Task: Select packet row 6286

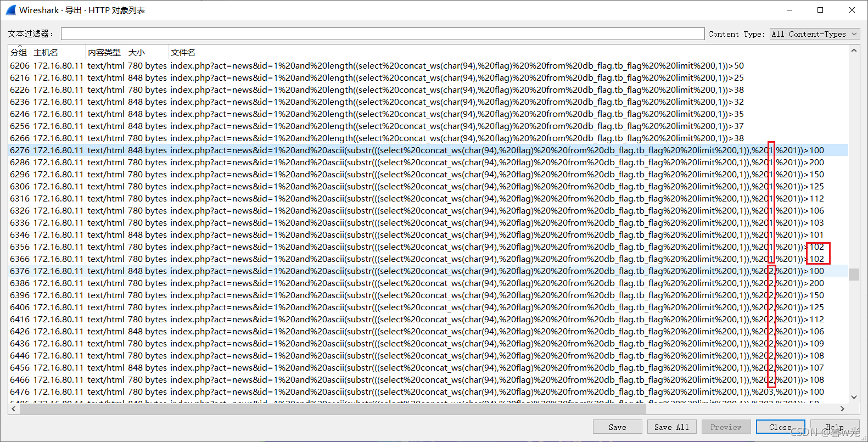Action: tap(428, 162)
